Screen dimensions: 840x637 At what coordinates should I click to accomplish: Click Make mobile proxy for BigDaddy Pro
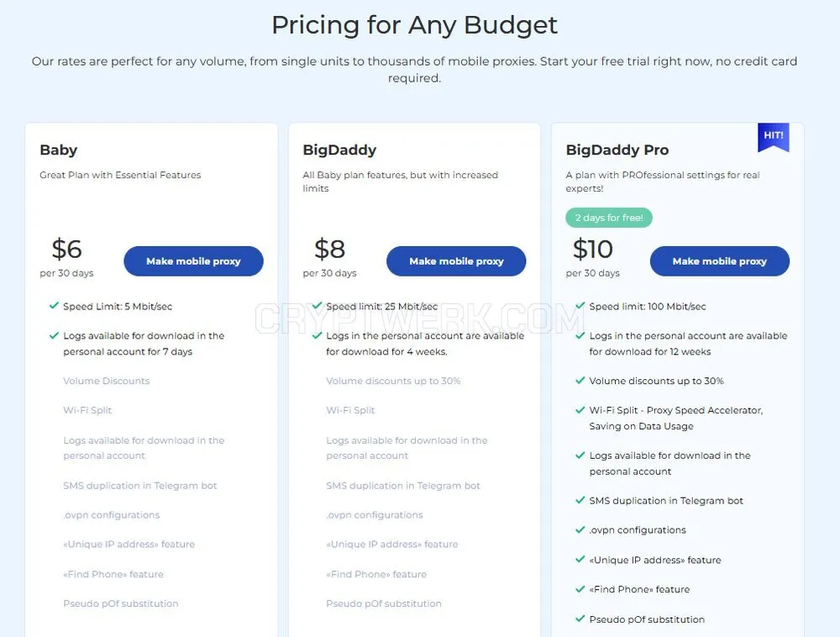[x=720, y=261]
